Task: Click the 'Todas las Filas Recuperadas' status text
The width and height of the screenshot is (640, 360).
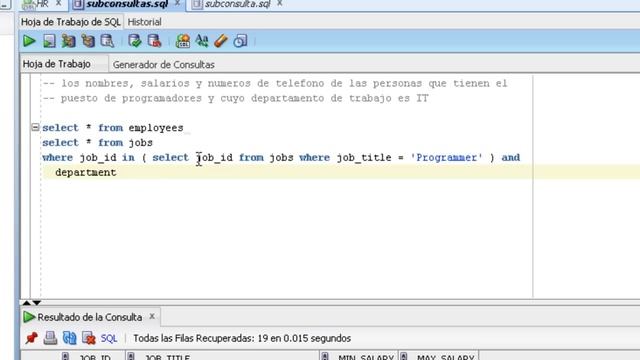Action: coord(242,338)
